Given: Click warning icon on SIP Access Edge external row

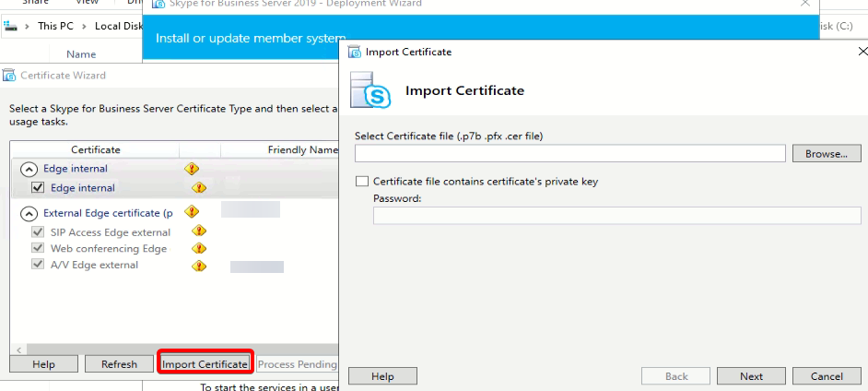Looking at the screenshot, I should tap(199, 232).
